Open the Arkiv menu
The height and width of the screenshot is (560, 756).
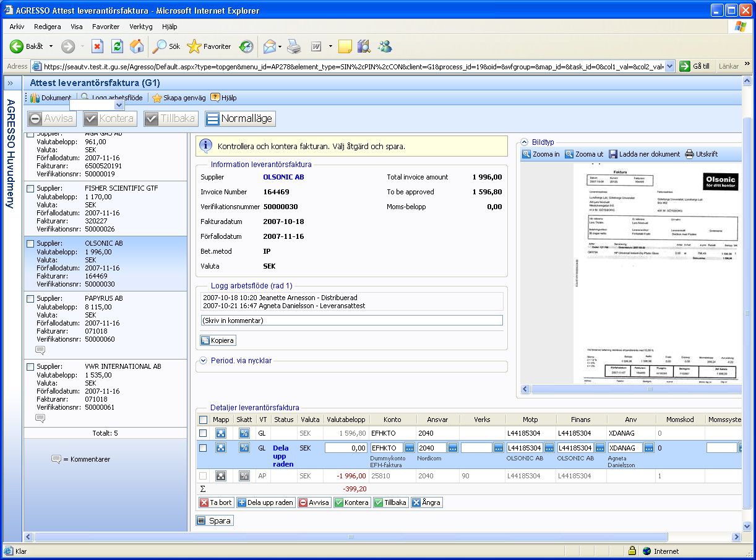point(17,27)
